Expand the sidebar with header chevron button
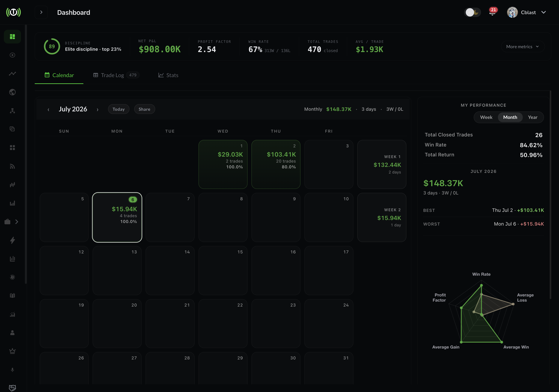Viewport: 559px width, 392px height. pos(41,12)
